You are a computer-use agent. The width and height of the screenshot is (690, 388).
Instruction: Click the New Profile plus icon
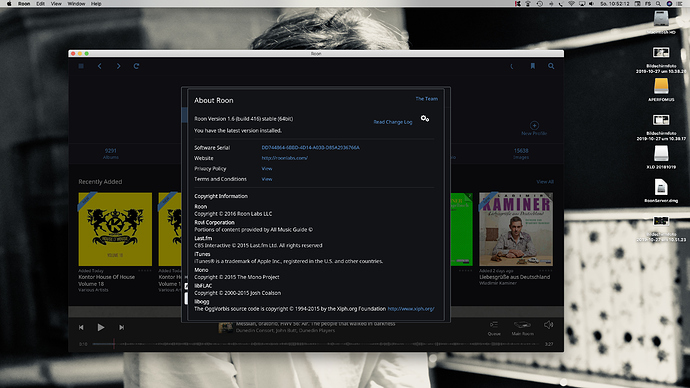click(x=534, y=125)
